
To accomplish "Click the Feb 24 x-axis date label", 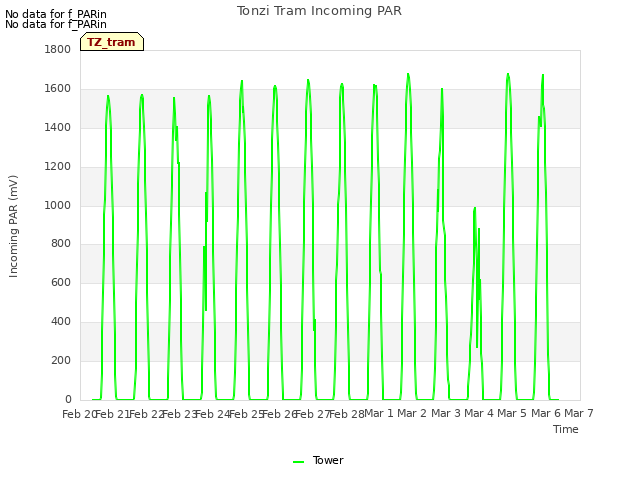I will (x=212, y=414).
